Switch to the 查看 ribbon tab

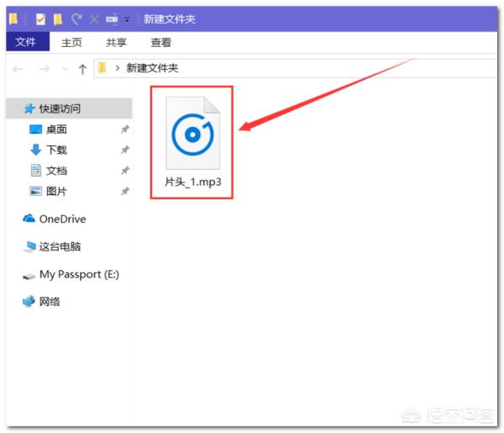160,43
